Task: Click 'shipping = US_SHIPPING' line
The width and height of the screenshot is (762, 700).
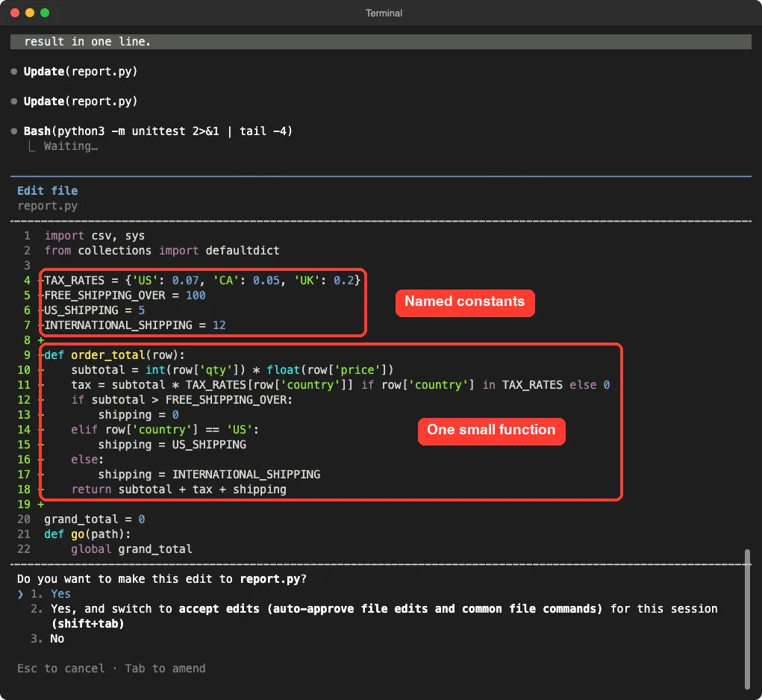Action: [172, 445]
